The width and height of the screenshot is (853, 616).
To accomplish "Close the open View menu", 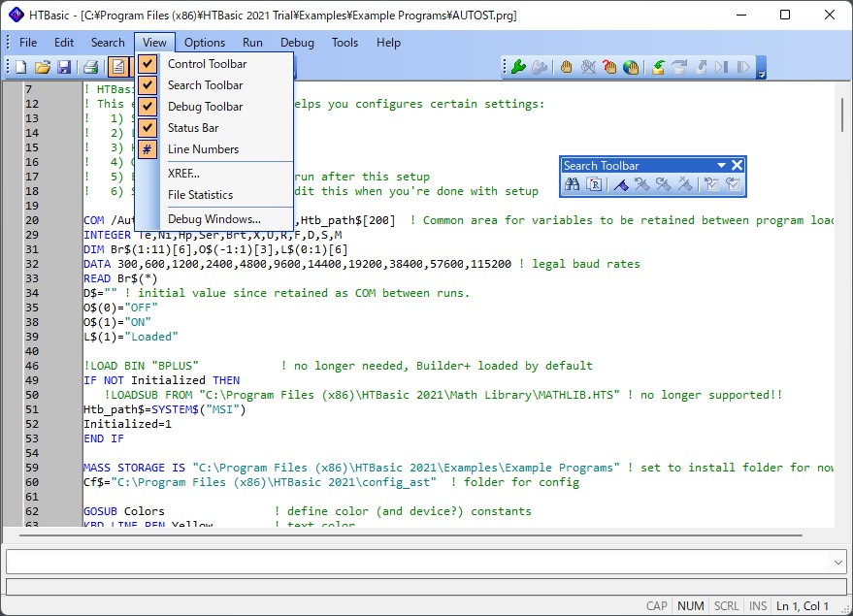I will (x=154, y=43).
